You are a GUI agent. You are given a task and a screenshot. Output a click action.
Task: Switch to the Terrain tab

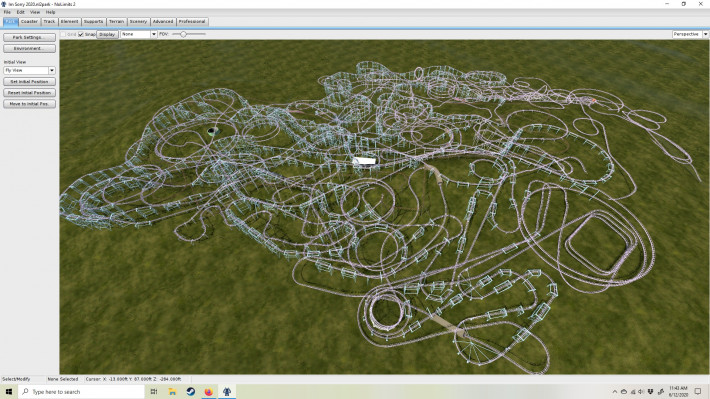point(116,21)
